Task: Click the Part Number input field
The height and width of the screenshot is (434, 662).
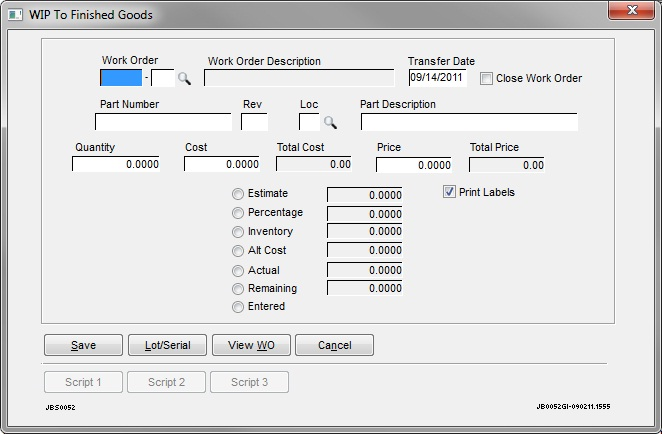Action: [x=163, y=122]
